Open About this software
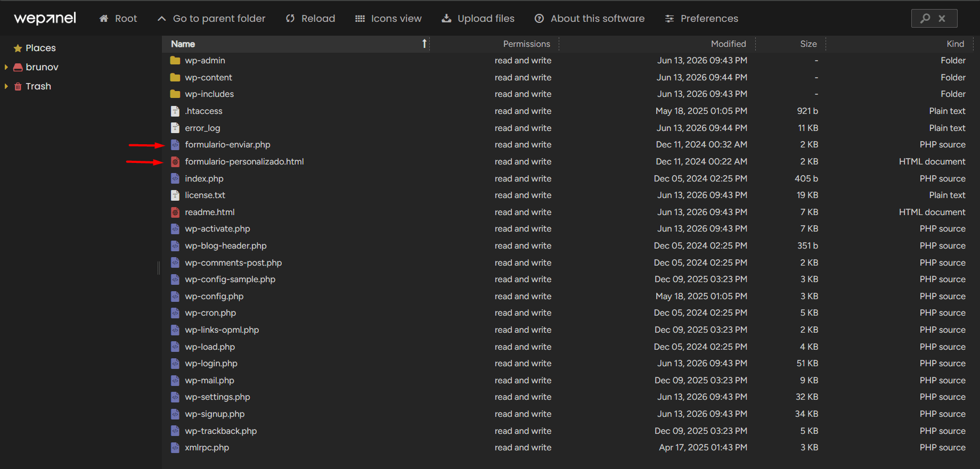The width and height of the screenshot is (980, 469). pyautogui.click(x=590, y=19)
